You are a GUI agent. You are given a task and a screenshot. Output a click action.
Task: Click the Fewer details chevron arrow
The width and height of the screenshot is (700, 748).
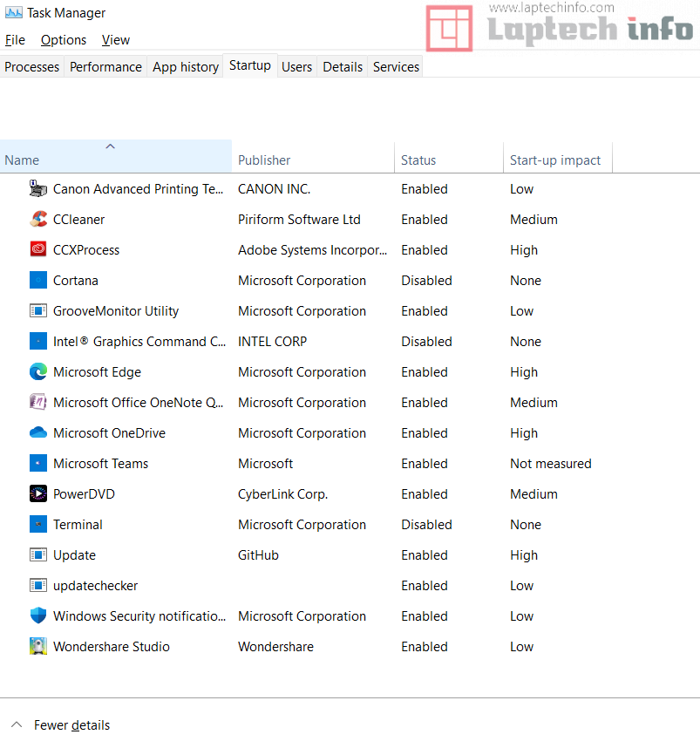17,724
